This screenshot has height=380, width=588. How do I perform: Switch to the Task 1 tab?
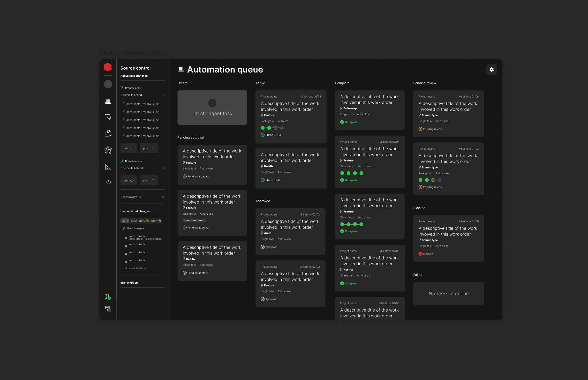[x=124, y=221]
